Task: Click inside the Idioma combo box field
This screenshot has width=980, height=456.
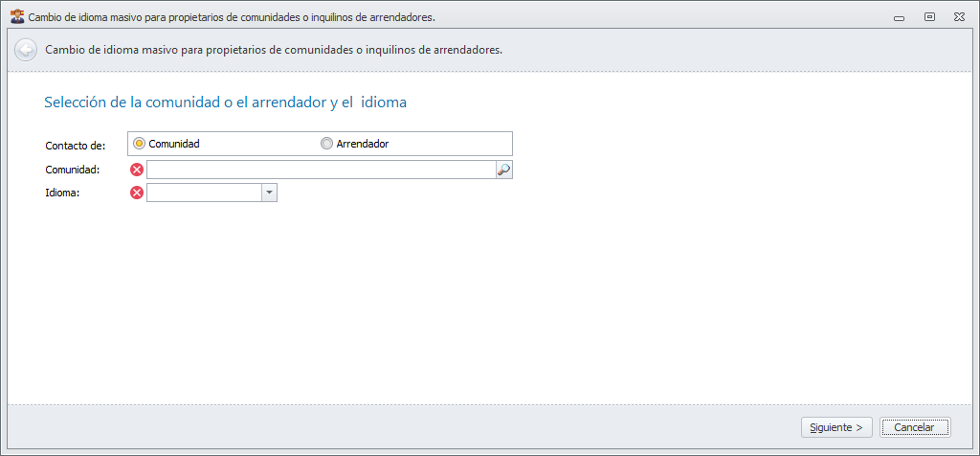Action: [x=204, y=194]
